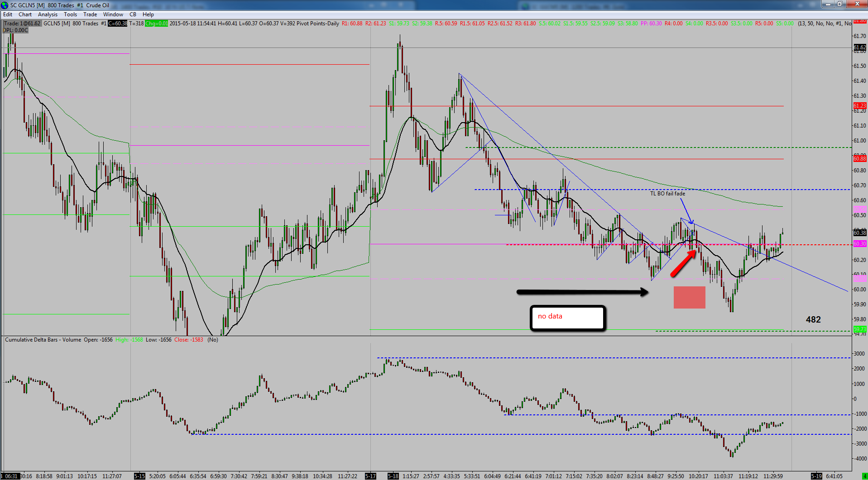Minimize the Crude Oil chart window

tap(828, 4)
